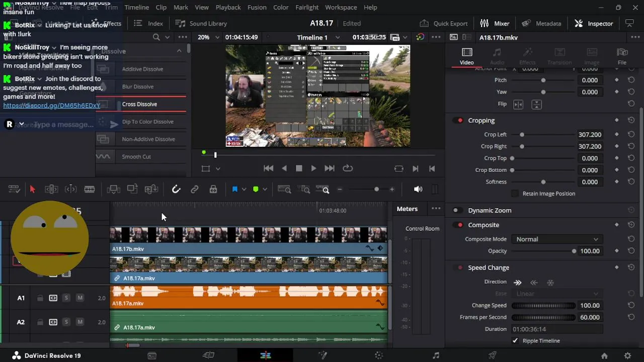Open the Timeline menu
Image resolution: width=644 pixels, height=362 pixels.
coord(136,8)
